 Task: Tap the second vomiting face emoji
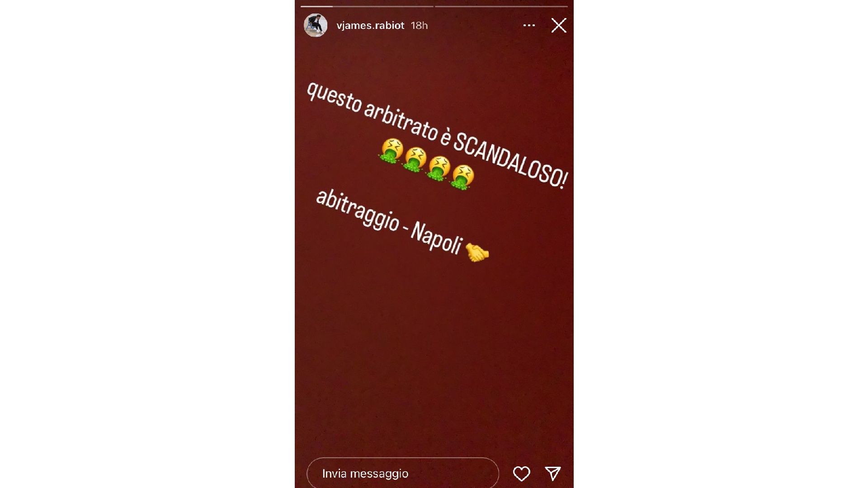pos(415,160)
